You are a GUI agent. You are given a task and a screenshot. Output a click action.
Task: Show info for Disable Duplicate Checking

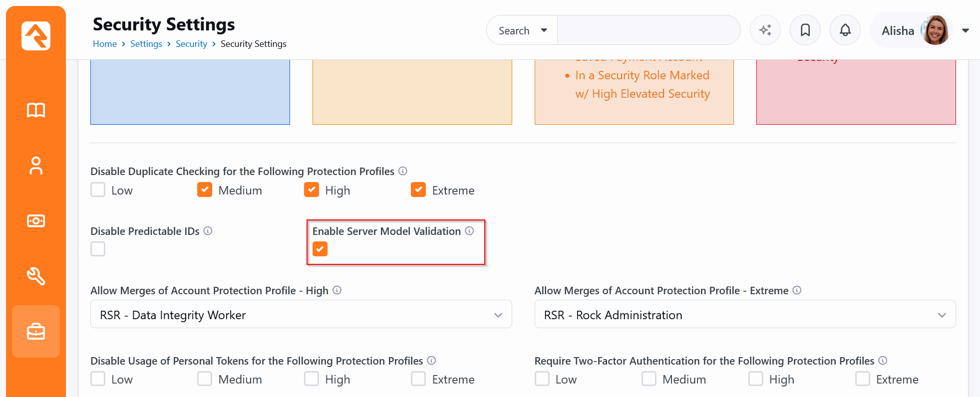pos(403,171)
